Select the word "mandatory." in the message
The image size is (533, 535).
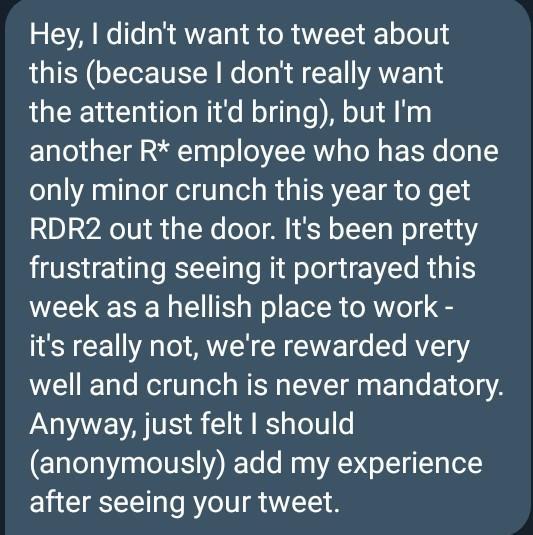pos(430,386)
